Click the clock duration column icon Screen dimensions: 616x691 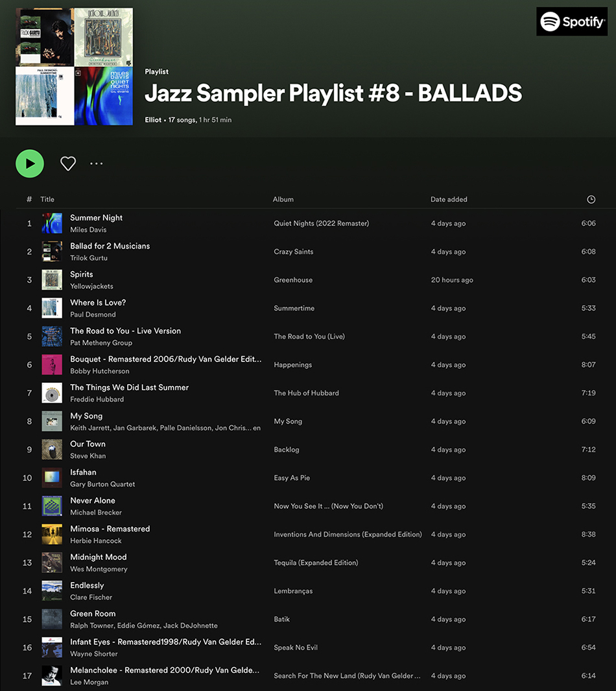pos(591,200)
